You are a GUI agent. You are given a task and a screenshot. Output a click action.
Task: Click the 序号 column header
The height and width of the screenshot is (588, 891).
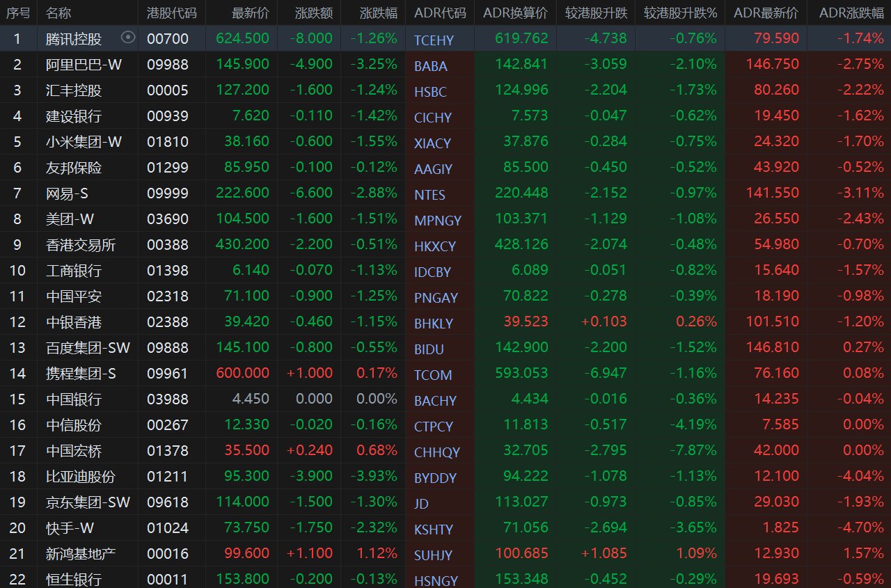(18, 13)
